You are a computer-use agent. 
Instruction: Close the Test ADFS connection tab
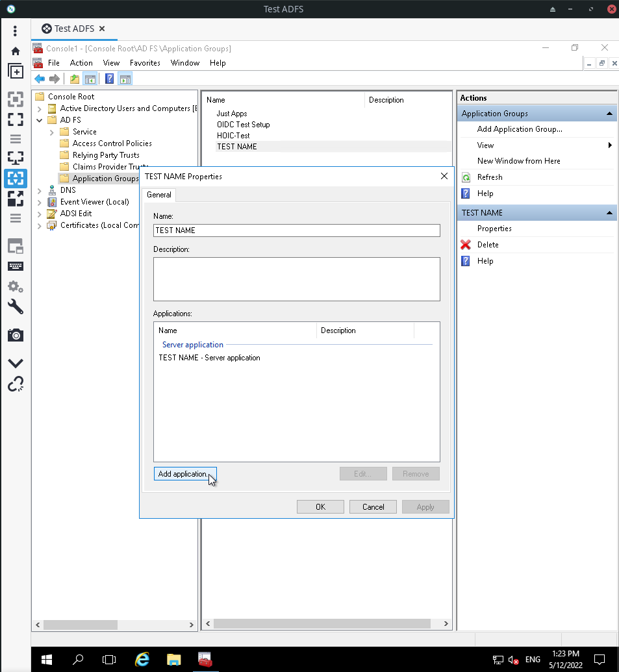click(102, 29)
